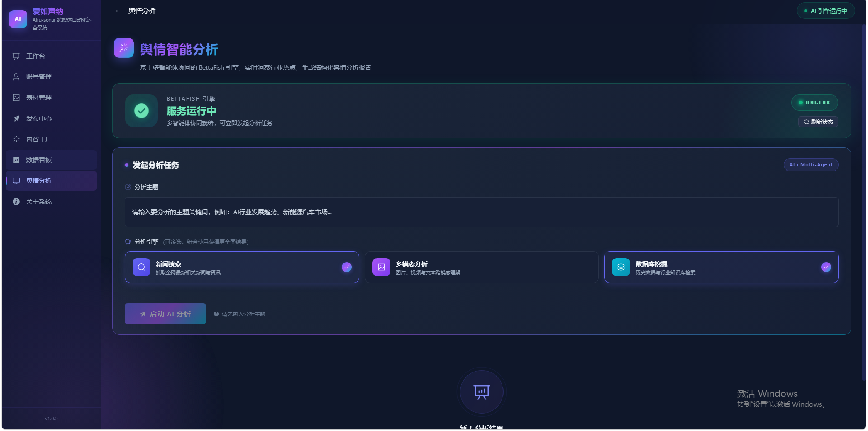Click the 关于系统 info icon
Viewport: 868px width, 431px height.
(16, 202)
